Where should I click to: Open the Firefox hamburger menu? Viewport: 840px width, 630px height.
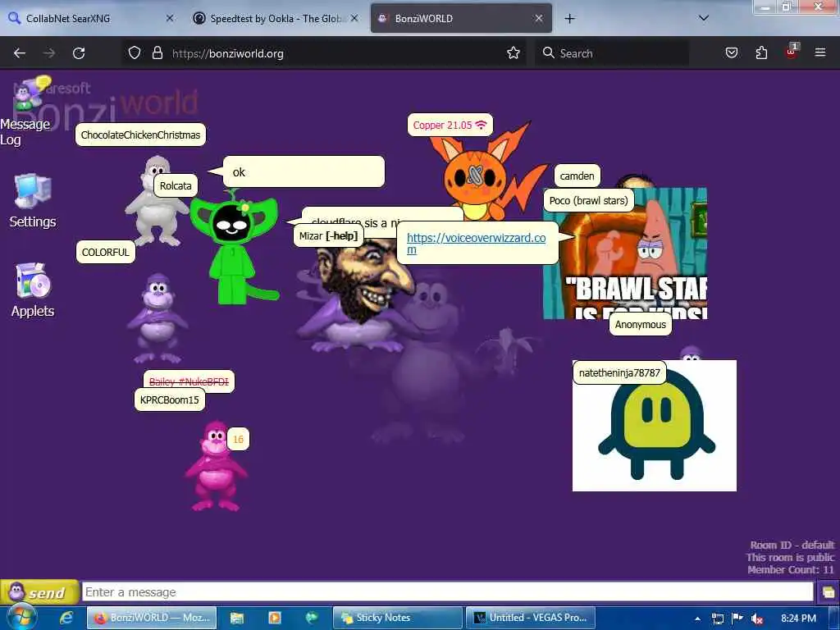(820, 52)
